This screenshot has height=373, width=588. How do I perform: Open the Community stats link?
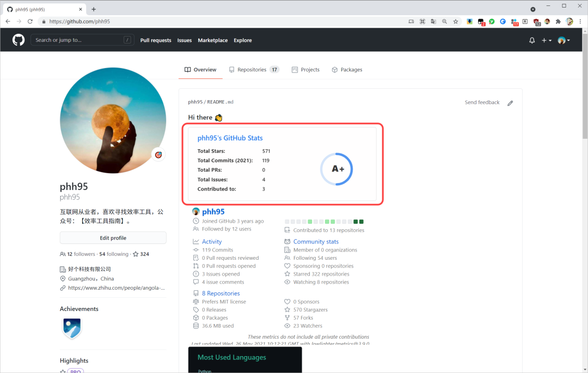coord(316,242)
